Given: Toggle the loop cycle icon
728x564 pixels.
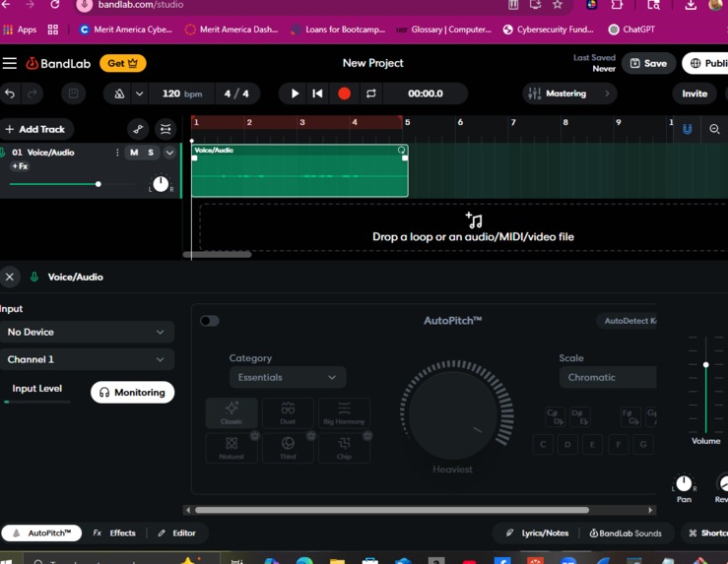Looking at the screenshot, I should [371, 94].
